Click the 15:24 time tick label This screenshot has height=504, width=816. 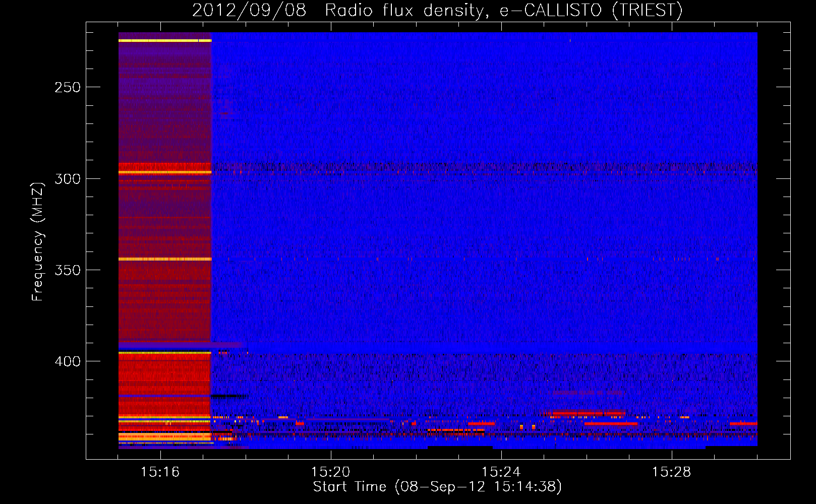[x=501, y=472]
